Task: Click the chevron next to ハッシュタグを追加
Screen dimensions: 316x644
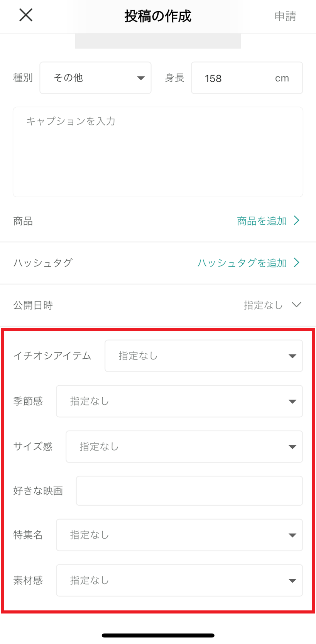Action: click(x=296, y=263)
